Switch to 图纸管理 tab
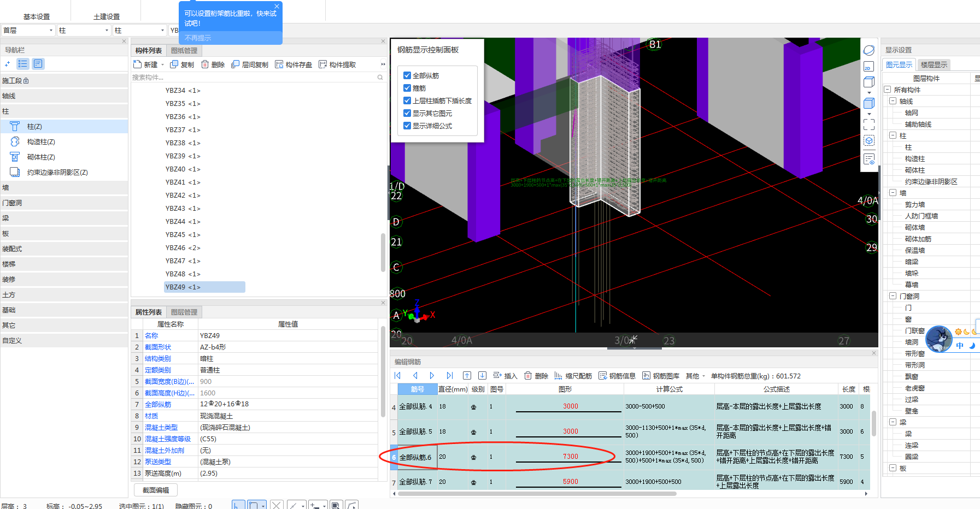 [x=184, y=51]
